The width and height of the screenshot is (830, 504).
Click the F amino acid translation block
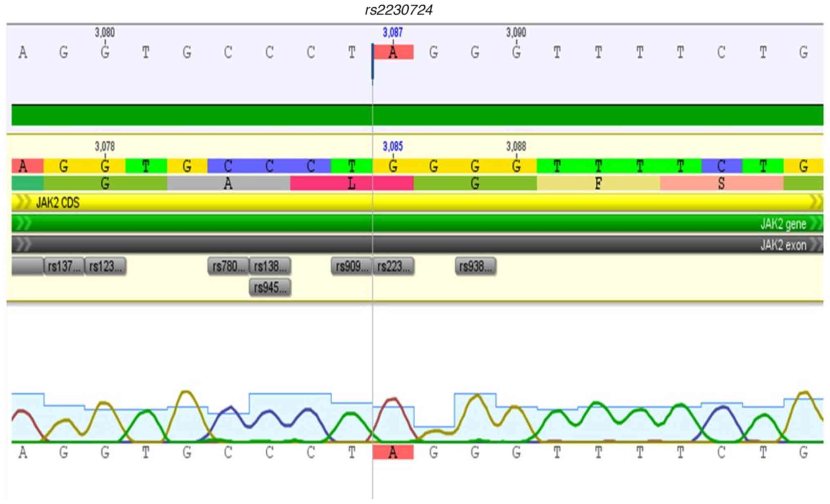(598, 183)
